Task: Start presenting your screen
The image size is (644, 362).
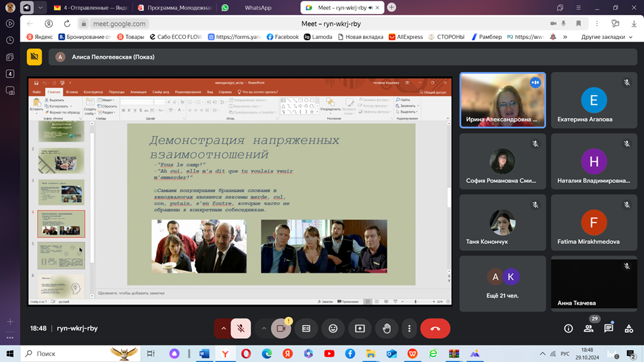Action: (x=360, y=328)
